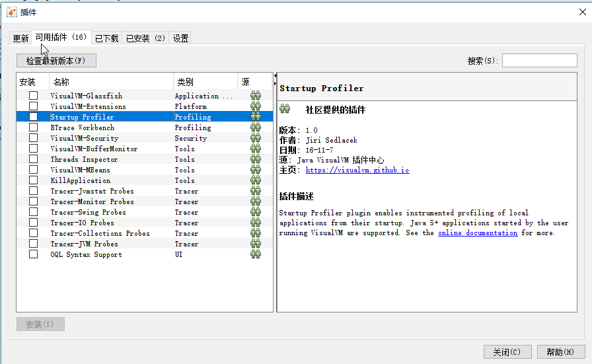
Task: Check the install box for Tracer-Collections Probes
Action: click(33, 233)
